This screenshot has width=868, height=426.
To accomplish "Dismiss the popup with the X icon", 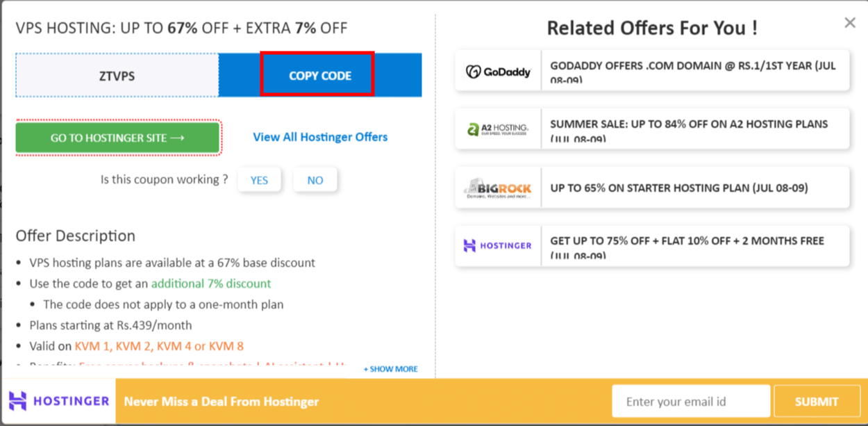I will tap(849, 22).
